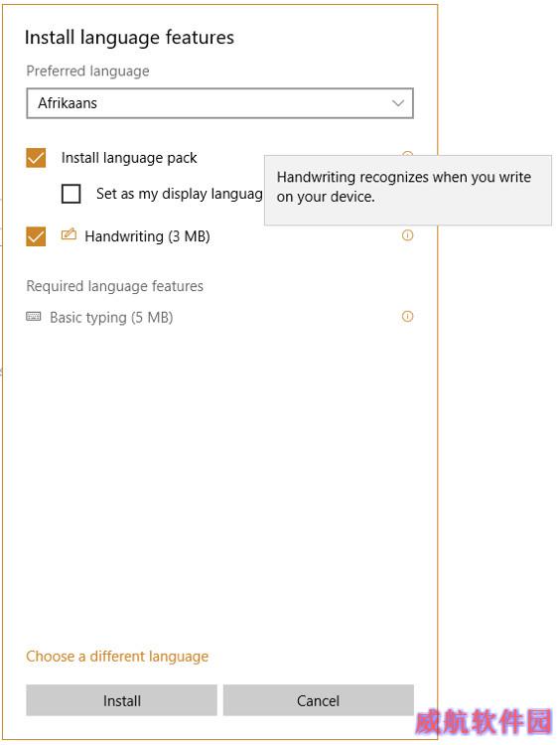The height and width of the screenshot is (745, 560).
Task: Click the Handwriting tooltip popup
Action: [x=408, y=190]
